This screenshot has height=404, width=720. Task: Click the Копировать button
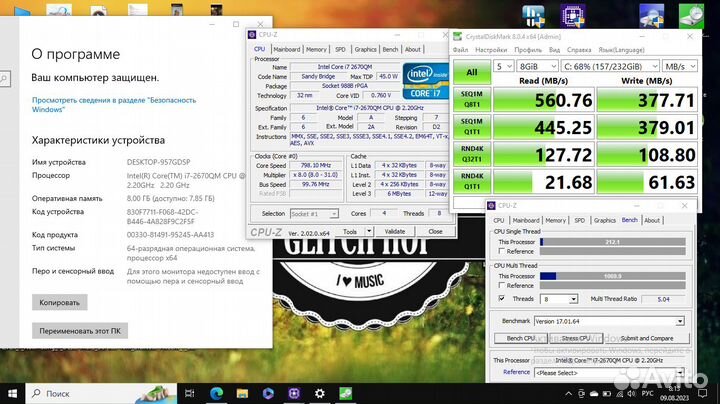59,303
